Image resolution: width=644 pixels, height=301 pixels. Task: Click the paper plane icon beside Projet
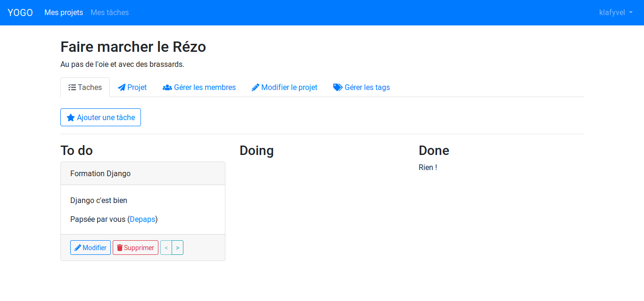point(122,87)
